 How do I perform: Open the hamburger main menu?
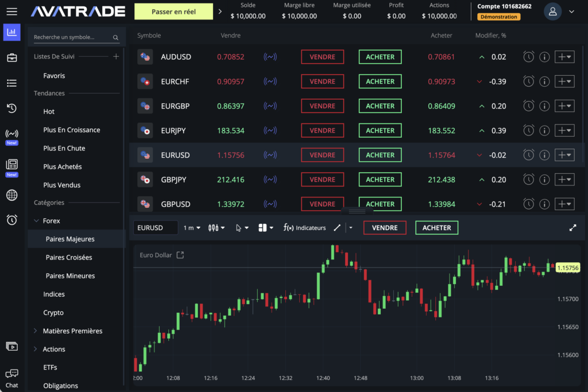tap(11, 11)
